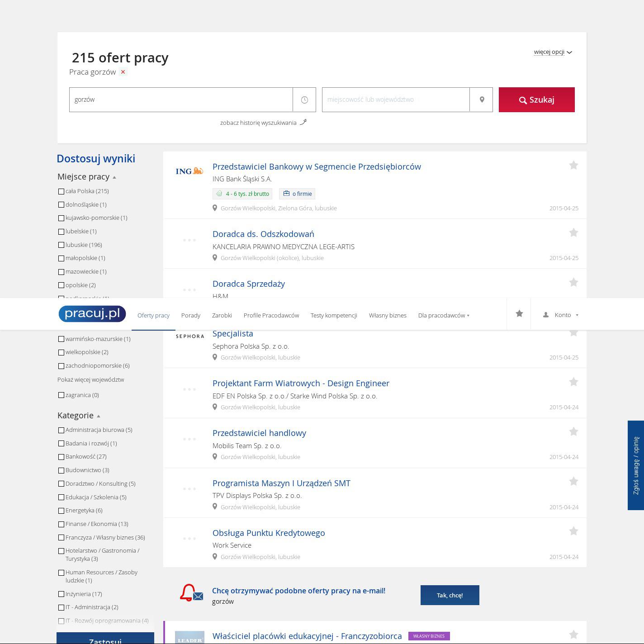The height and width of the screenshot is (644, 644).
Task: Star the Właściciel placówki edukacyjnej offer
Action: click(x=573, y=635)
